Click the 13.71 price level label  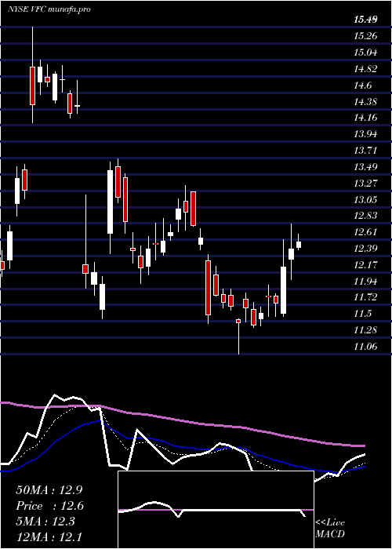365,151
